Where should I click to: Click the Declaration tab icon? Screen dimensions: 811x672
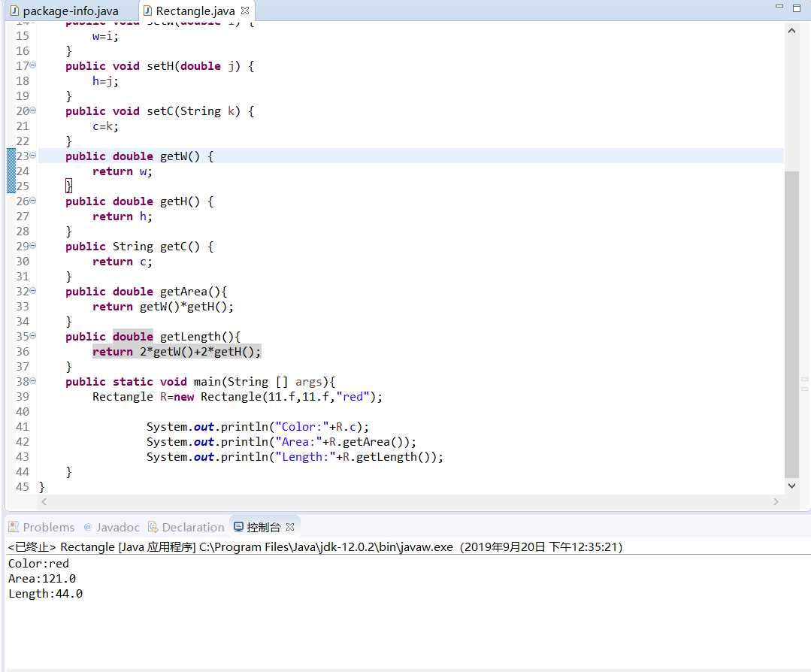point(153,527)
